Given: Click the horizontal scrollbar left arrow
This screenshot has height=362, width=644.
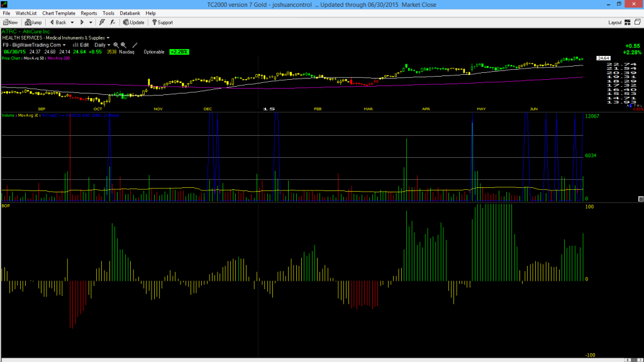Looking at the screenshot, I should coord(628,360).
